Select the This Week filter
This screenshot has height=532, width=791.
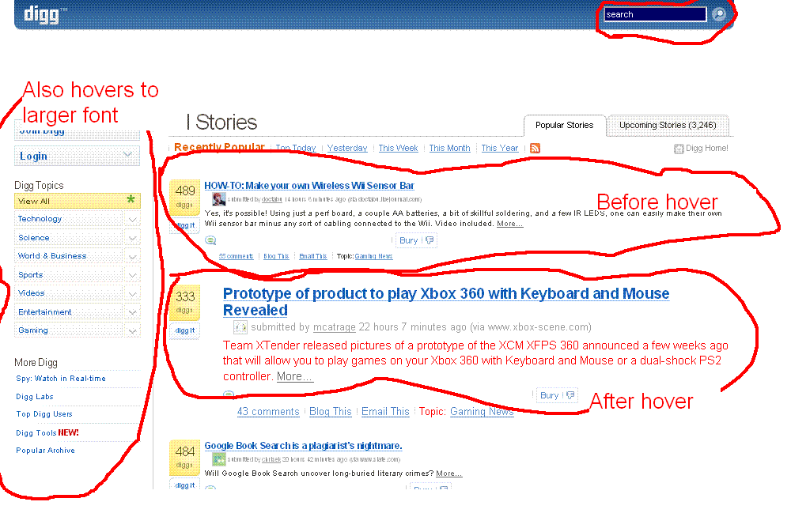[x=398, y=148]
